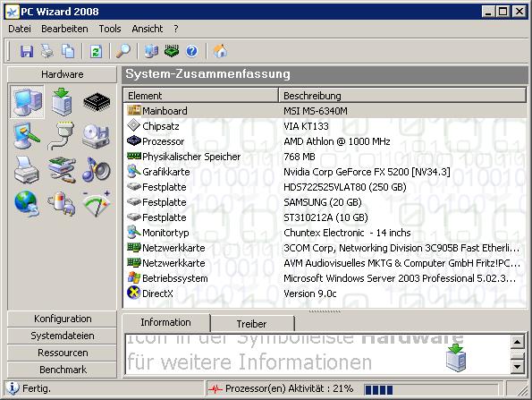Click the PC Wizard title bar icon

pos(13,12)
